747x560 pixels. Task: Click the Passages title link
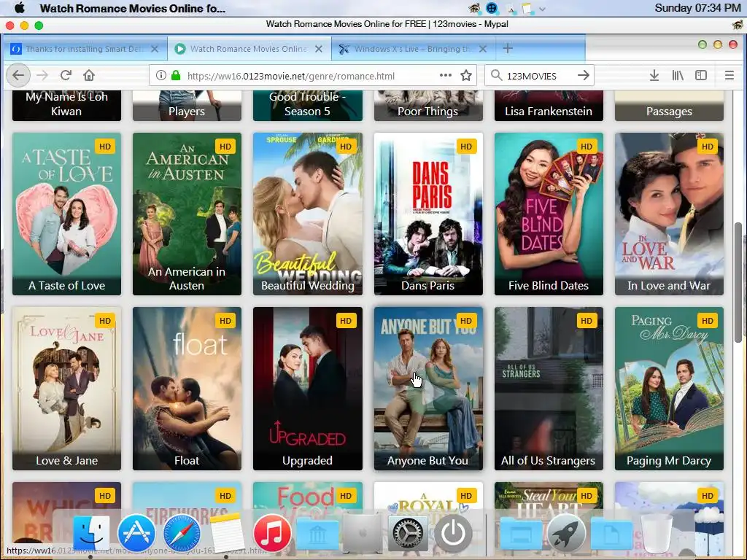point(669,111)
